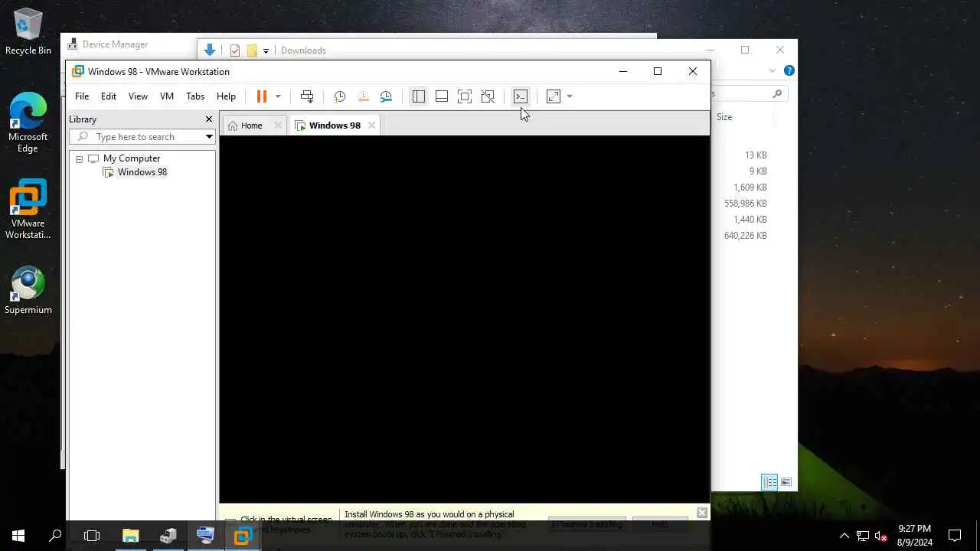The image size is (980, 551).
Task: Select the Supermium desktop icon
Action: point(28,290)
